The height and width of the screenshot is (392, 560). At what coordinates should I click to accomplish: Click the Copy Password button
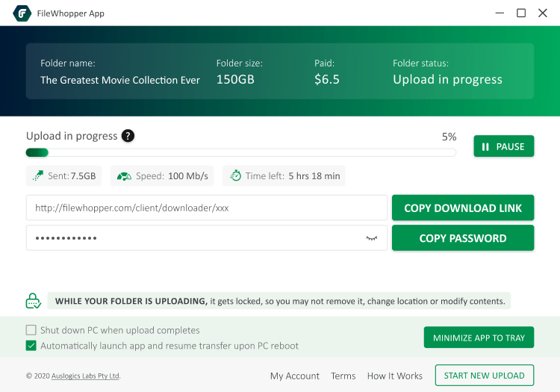click(463, 238)
